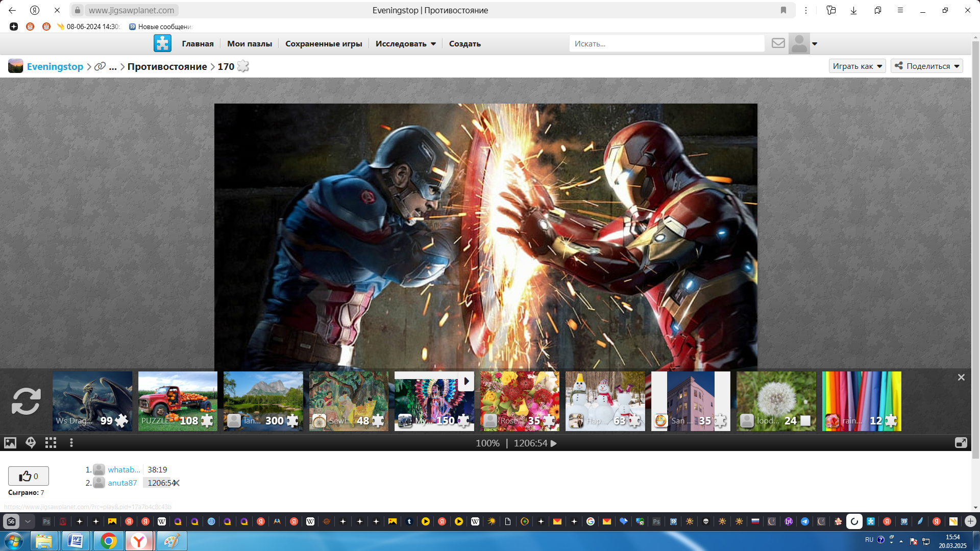
Task: Expand the Поделиться share dropdown
Action: [x=926, y=66]
